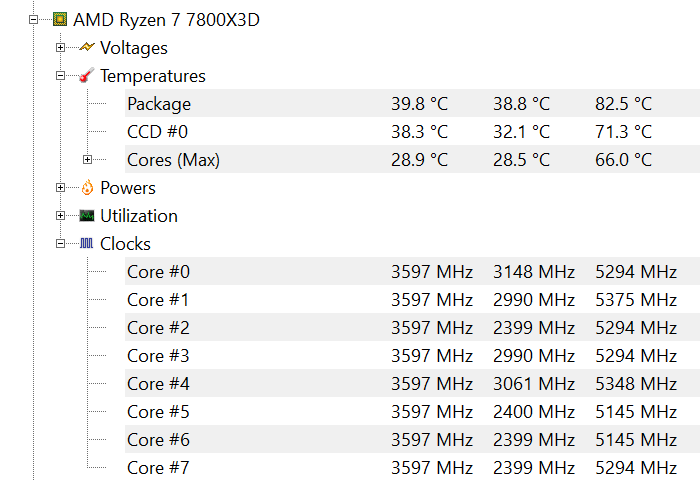Expand the Voltages tree node
Screen dimensions: 700x481
[61, 47]
